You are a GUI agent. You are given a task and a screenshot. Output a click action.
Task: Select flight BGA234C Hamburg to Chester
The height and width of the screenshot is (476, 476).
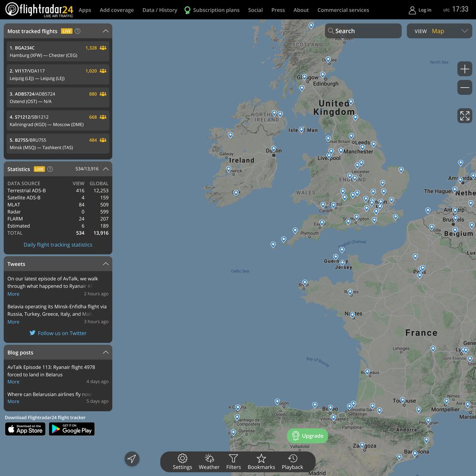click(x=58, y=51)
